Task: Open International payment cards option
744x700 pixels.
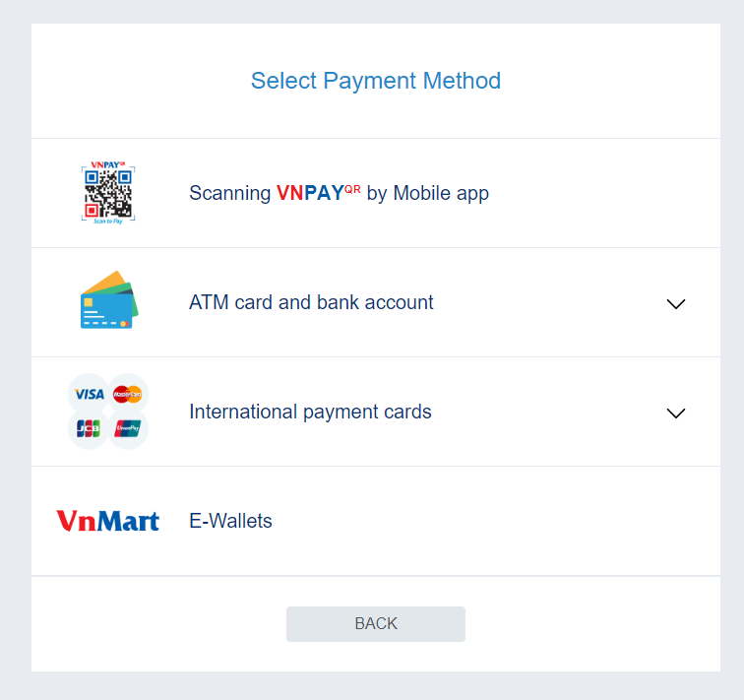Action: (376, 412)
